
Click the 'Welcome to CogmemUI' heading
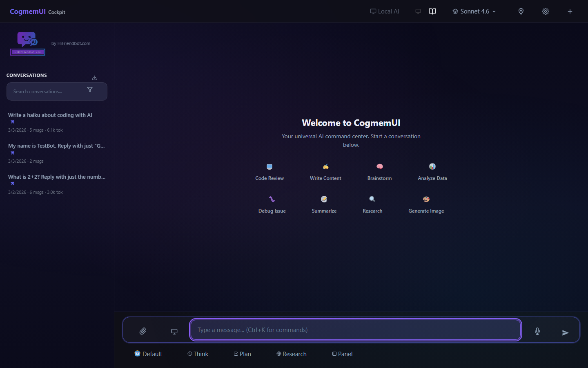point(351,123)
